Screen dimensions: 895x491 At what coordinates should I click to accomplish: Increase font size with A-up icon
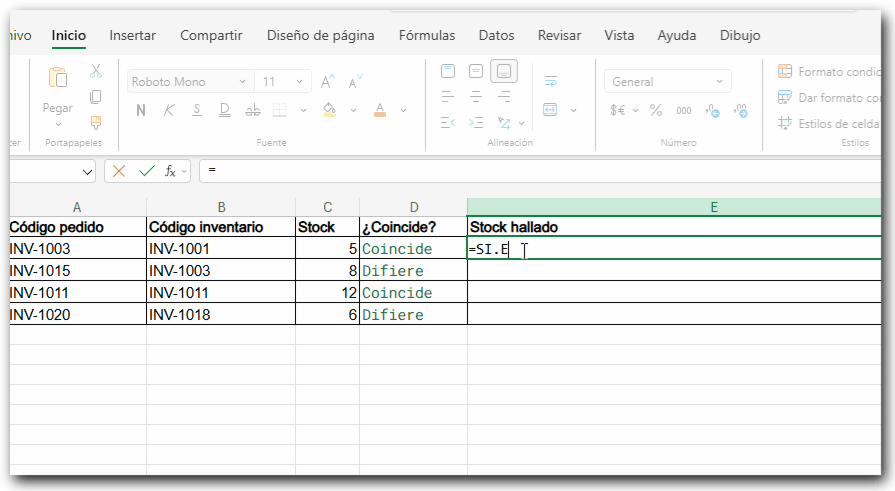[328, 82]
